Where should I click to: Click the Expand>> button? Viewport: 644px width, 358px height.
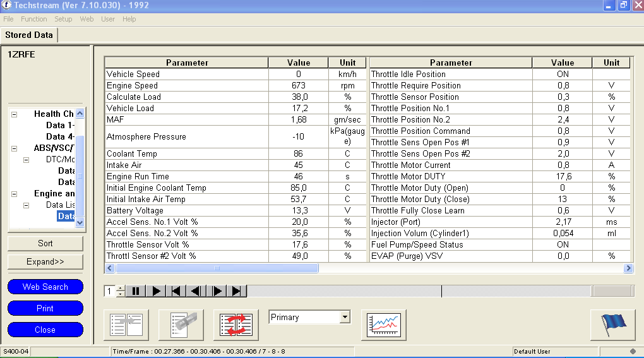coord(45,261)
